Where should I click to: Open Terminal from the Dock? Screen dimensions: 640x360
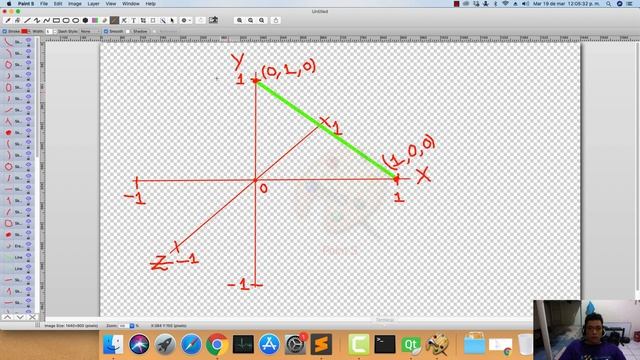point(384,345)
